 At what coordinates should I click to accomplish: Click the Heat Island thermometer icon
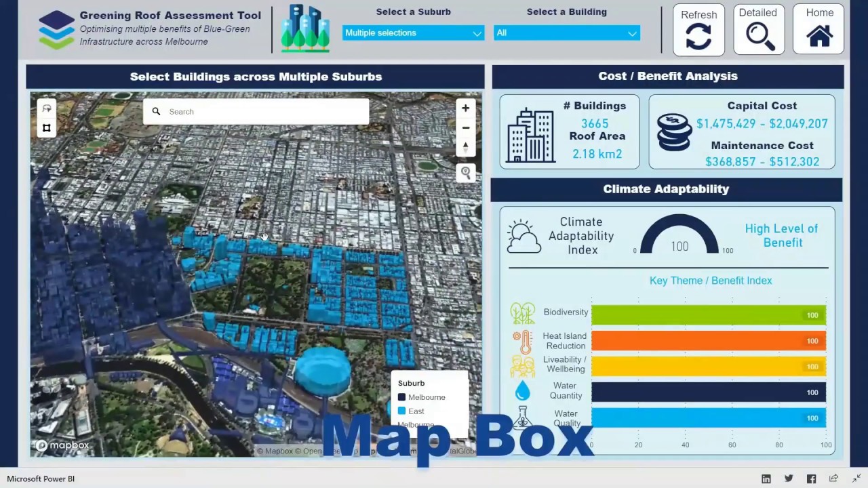click(x=523, y=342)
